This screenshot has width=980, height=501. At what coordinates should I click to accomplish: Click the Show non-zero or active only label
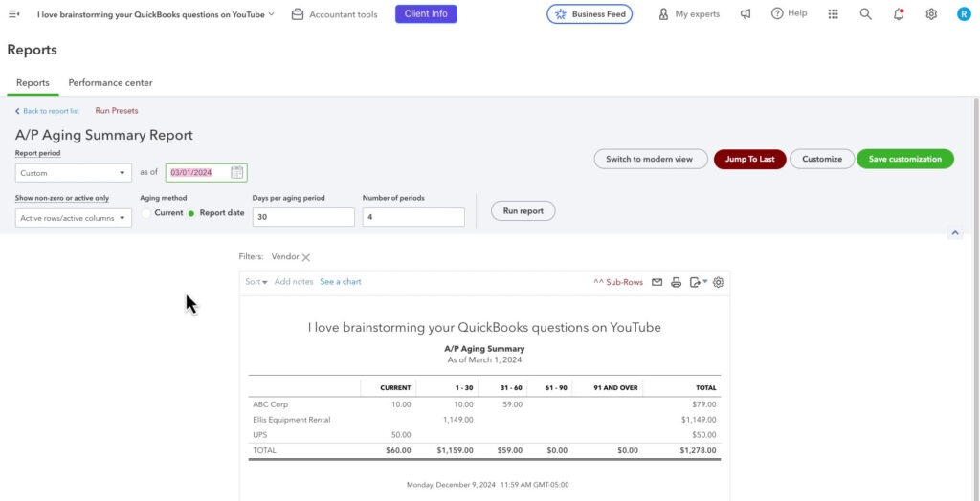tap(62, 198)
